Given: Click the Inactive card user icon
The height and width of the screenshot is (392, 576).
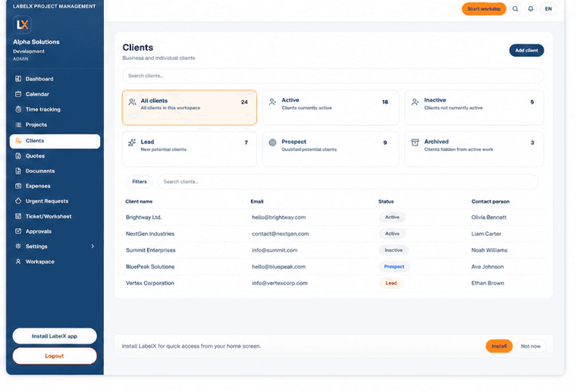Looking at the screenshot, I should (415, 102).
